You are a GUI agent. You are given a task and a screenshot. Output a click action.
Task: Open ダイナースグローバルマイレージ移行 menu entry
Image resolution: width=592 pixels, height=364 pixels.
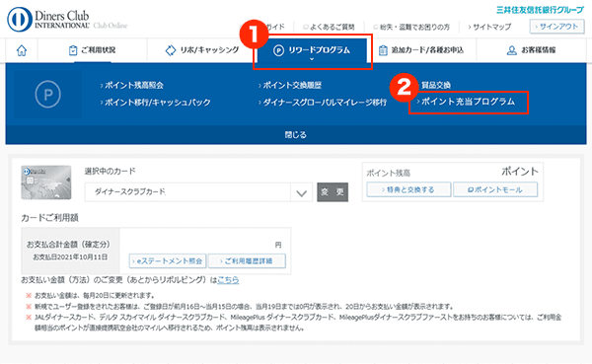[323, 103]
